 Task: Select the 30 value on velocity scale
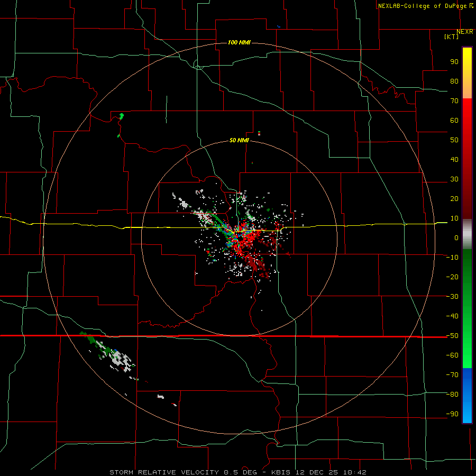454,179
